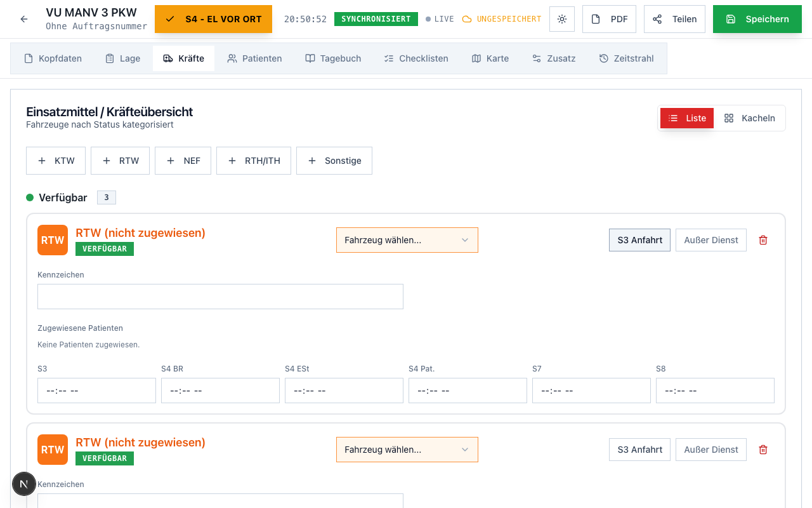Set first RTW to S3 Anfahrt
Screen dimensions: 812x508
(639, 240)
